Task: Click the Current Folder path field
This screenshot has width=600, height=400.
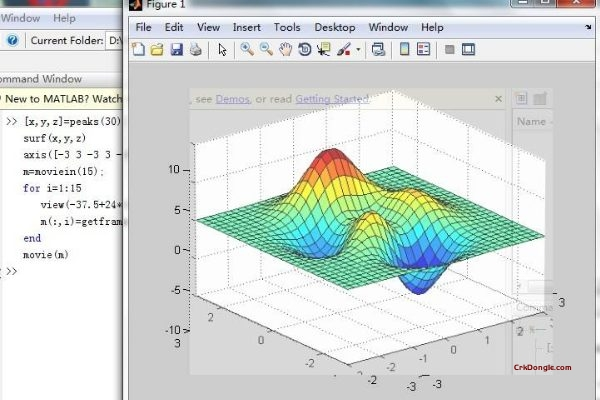Action: (x=114, y=40)
